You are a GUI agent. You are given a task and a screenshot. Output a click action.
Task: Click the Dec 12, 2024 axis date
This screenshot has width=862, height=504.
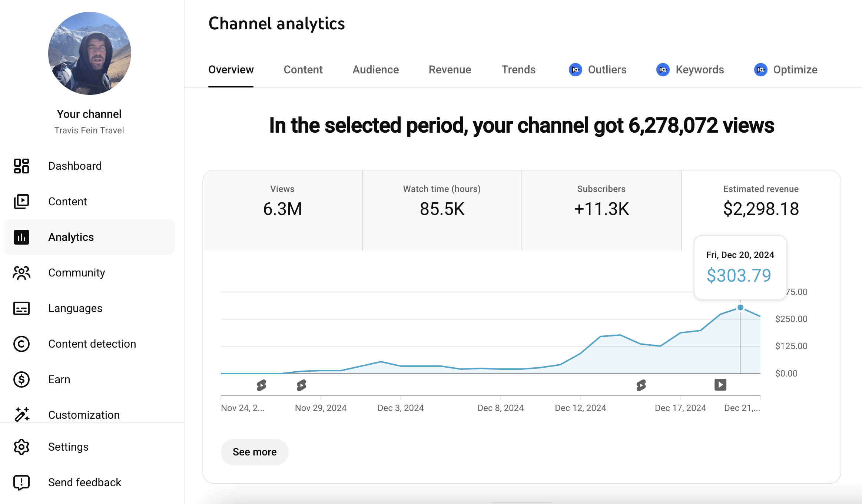[x=580, y=408]
